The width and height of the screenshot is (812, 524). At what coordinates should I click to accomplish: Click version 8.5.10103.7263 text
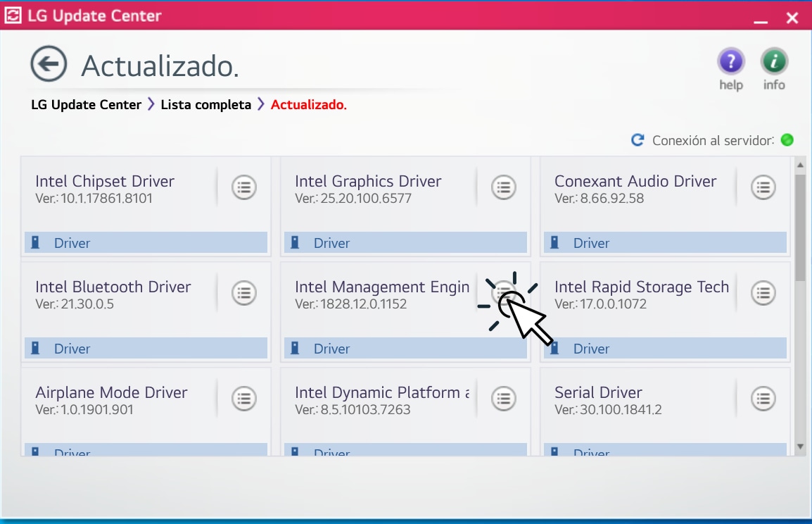353,410
